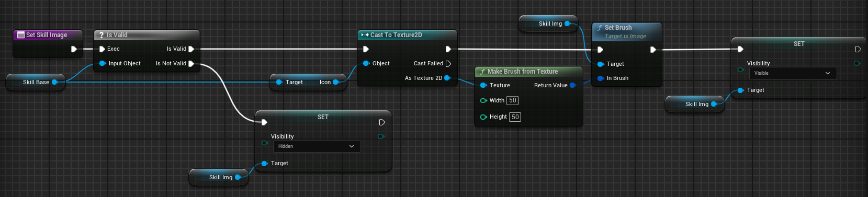Click the input execution pin of the Hidden SET node
Viewport: 868px width, 197px height.
tap(264, 122)
